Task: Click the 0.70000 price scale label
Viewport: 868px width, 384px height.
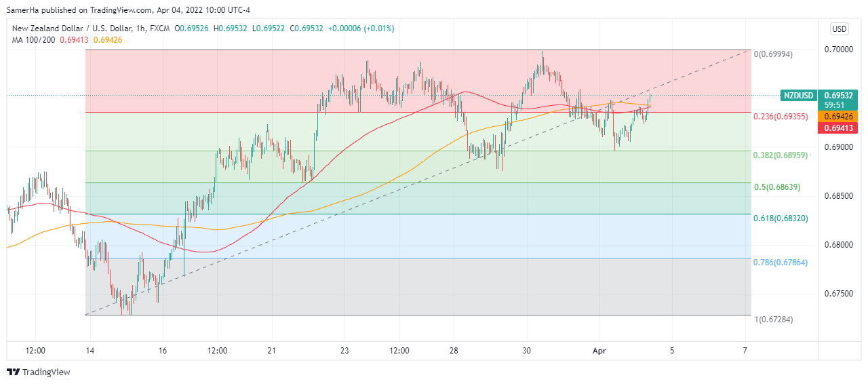Action: click(838, 50)
